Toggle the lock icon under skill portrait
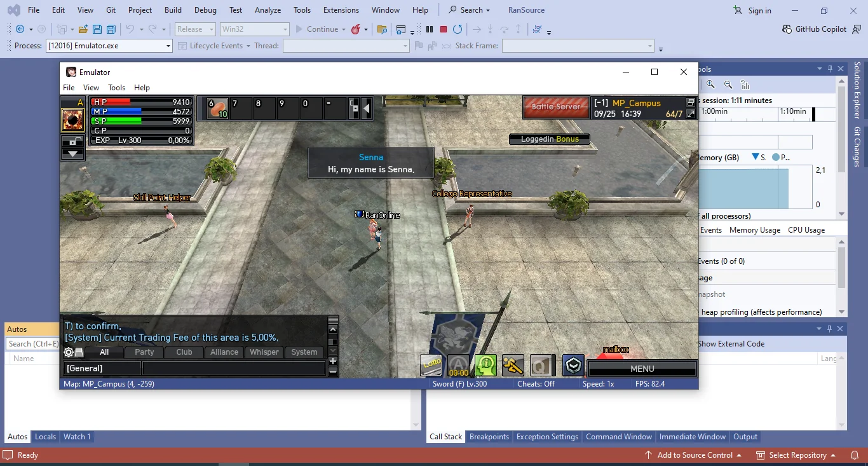 point(72,141)
